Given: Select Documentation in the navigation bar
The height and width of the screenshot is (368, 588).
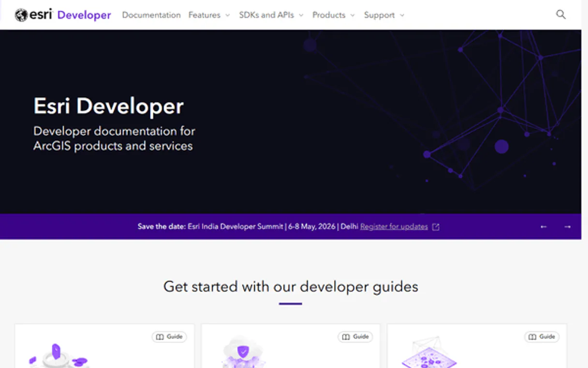Looking at the screenshot, I should [x=151, y=15].
